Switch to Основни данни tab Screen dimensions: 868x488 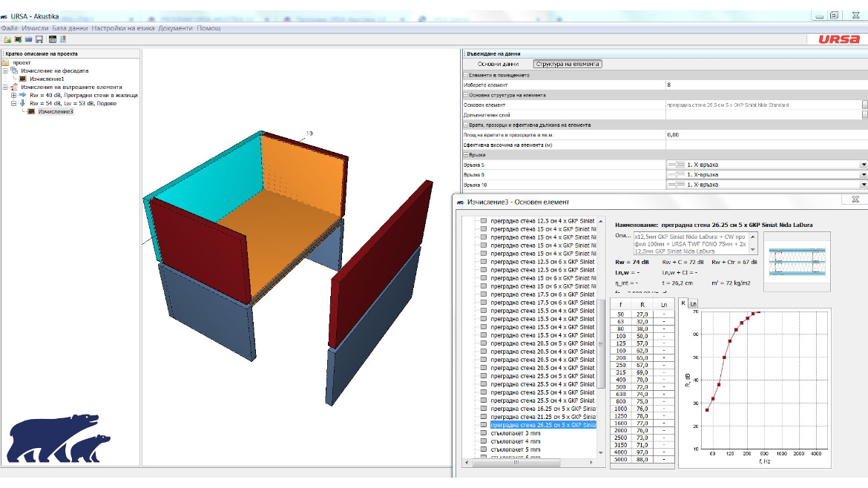[x=499, y=65]
